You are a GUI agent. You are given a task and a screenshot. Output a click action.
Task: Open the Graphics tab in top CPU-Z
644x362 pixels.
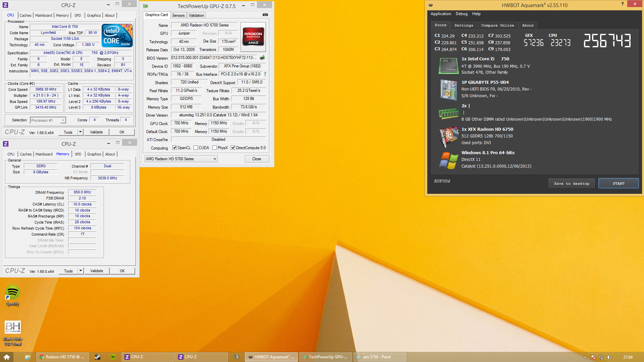(x=94, y=15)
